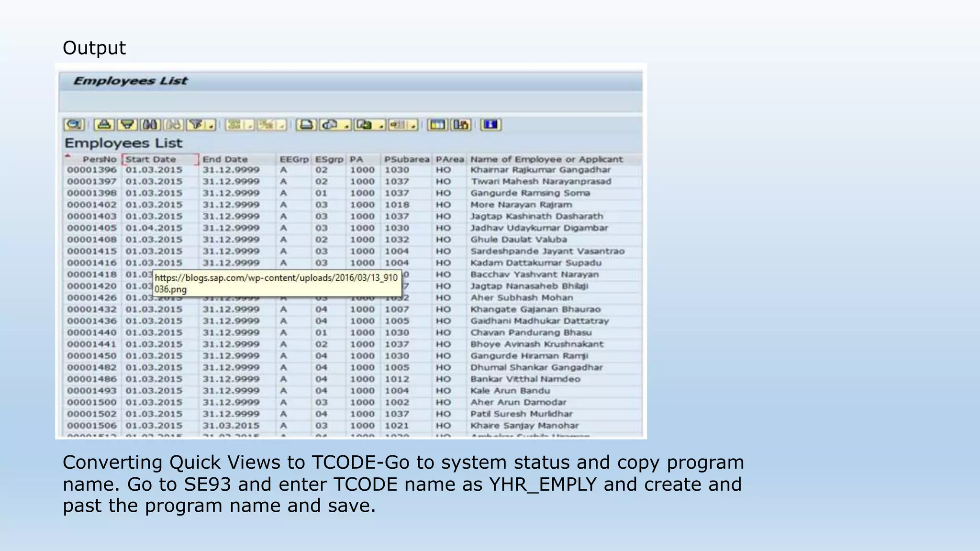The width and height of the screenshot is (980, 551).
Task: Click the Sort Descending toolbar icon
Action: [x=127, y=125]
